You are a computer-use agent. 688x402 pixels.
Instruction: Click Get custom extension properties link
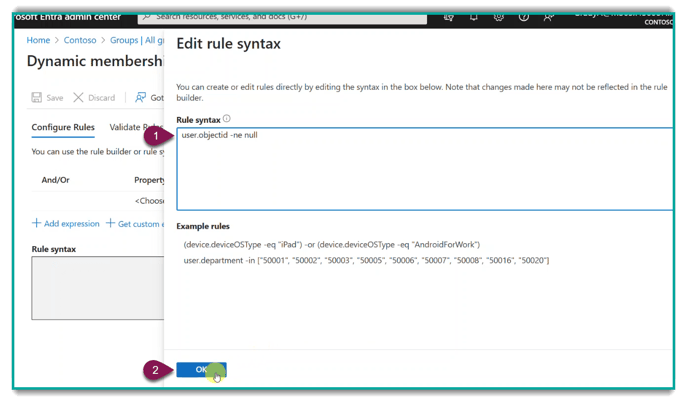tap(137, 223)
